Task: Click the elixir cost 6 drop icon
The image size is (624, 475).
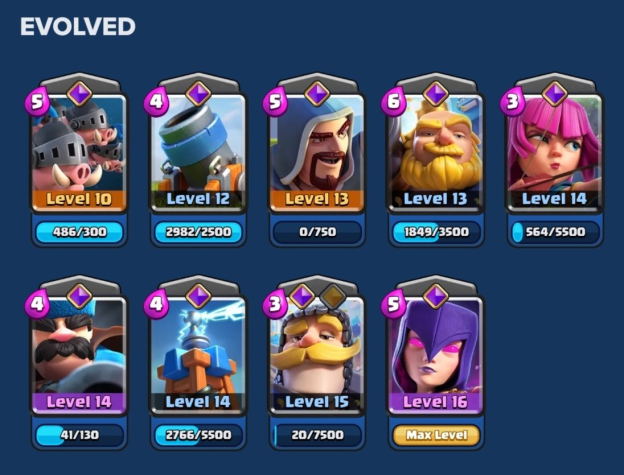Action: (393, 102)
